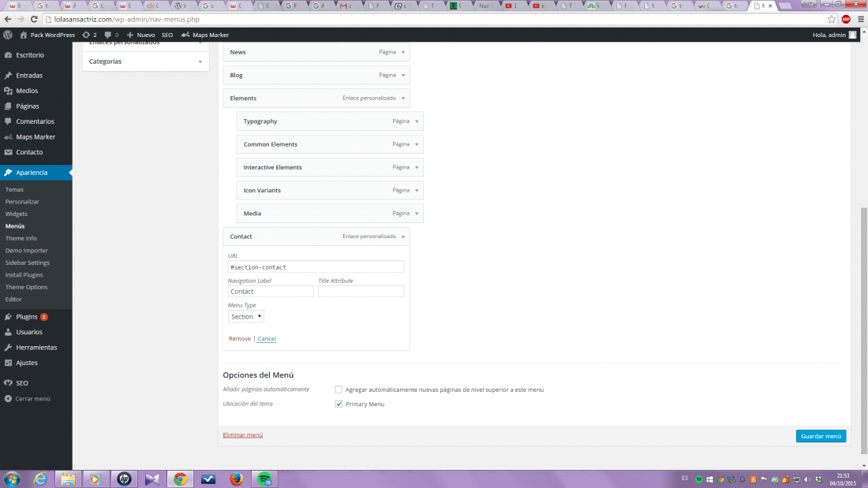Click the Remove link for Contact
The height and width of the screenshot is (488, 868).
(x=240, y=339)
